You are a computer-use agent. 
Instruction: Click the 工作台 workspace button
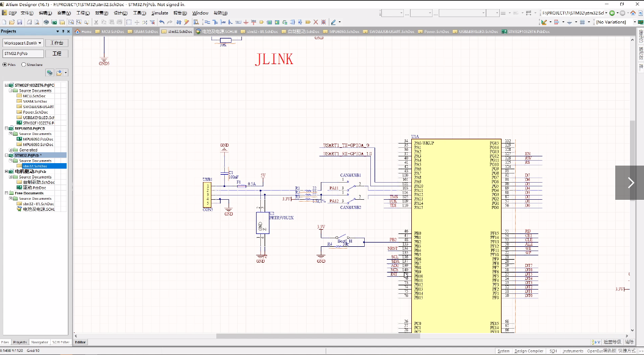point(57,43)
